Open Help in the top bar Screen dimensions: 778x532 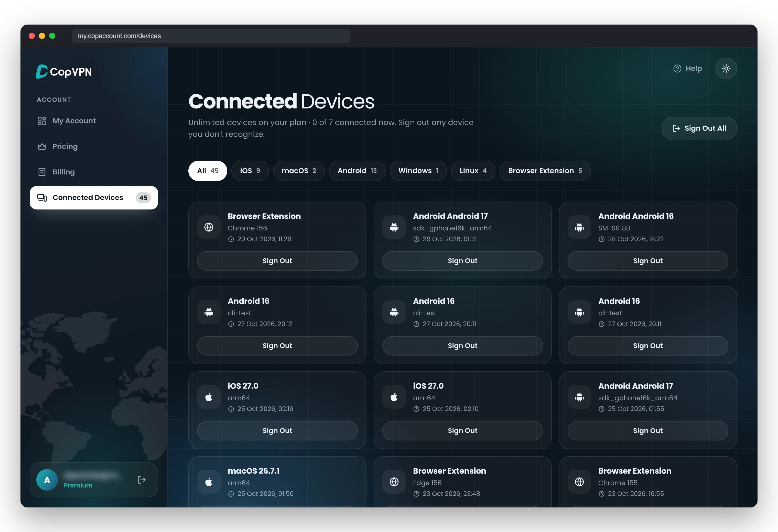688,69
